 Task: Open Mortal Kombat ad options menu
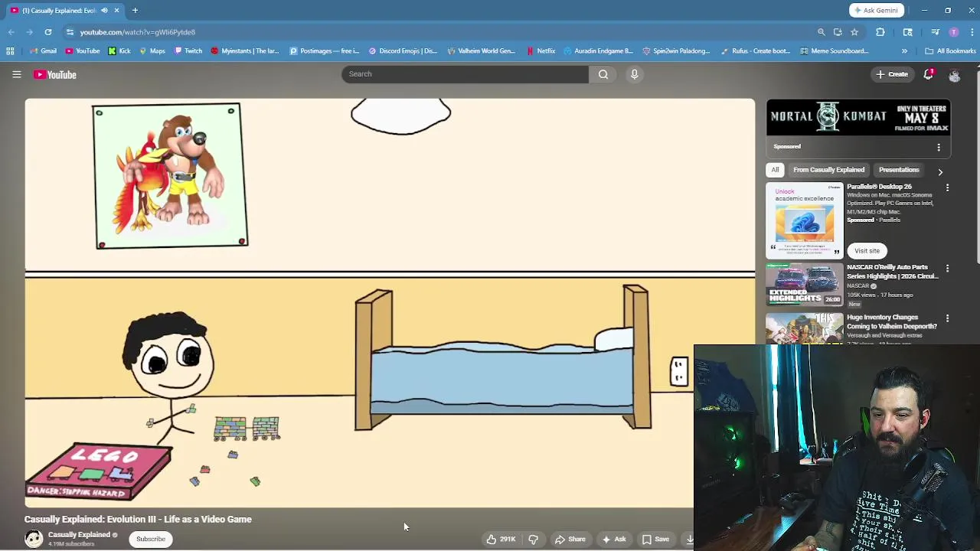point(939,147)
